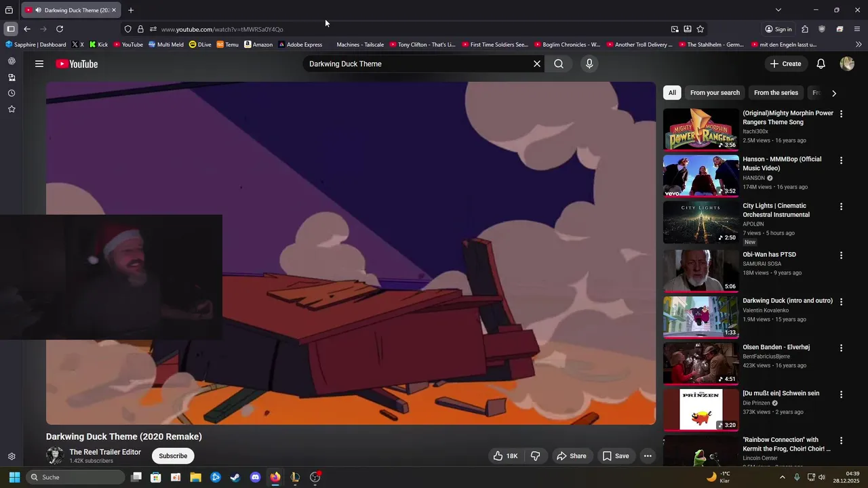Share the Darkwing Duck video

[572, 456]
